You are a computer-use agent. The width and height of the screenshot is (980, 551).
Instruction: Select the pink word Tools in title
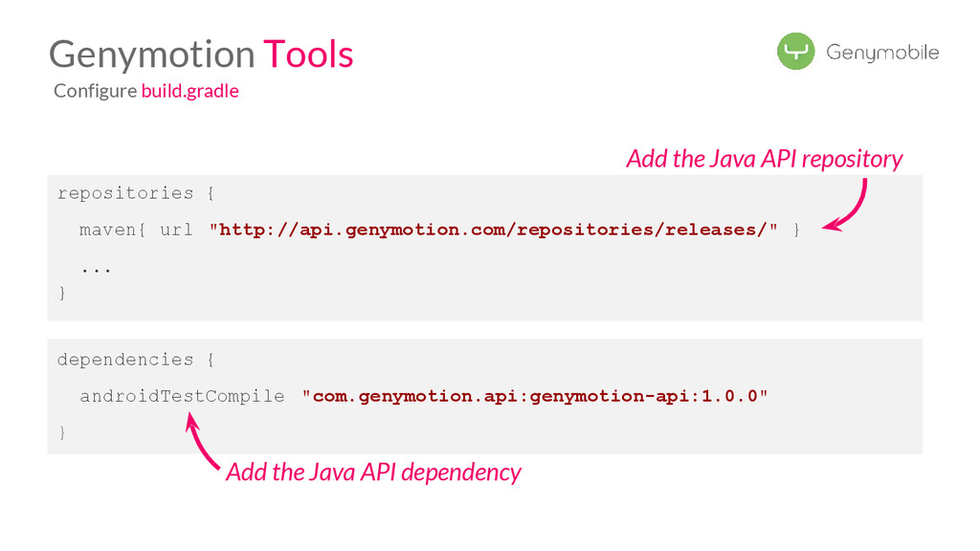pyautogui.click(x=308, y=55)
